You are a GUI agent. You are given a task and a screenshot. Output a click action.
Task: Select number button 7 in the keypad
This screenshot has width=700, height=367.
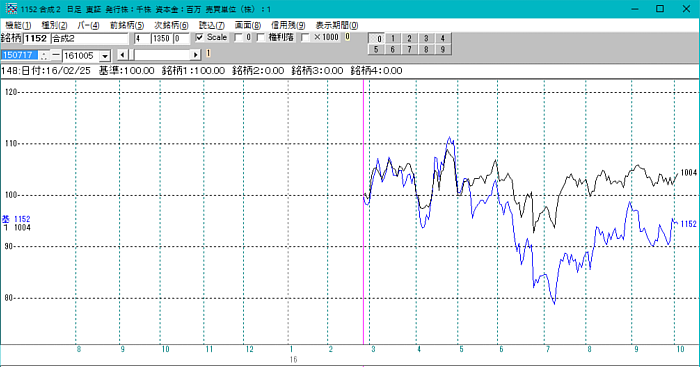[x=409, y=50]
